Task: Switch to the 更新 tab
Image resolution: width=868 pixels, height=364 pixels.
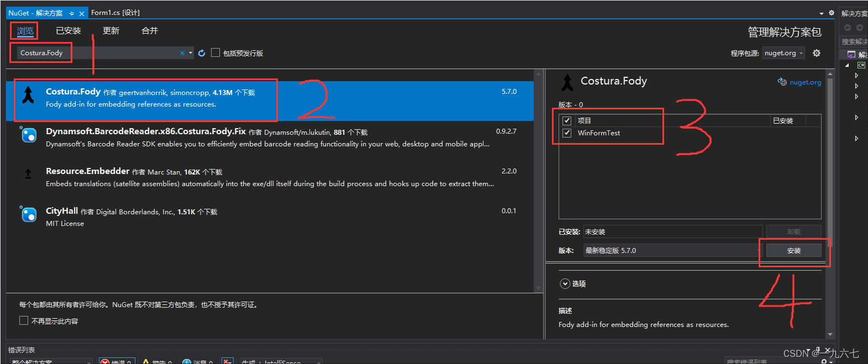Action: tap(111, 31)
